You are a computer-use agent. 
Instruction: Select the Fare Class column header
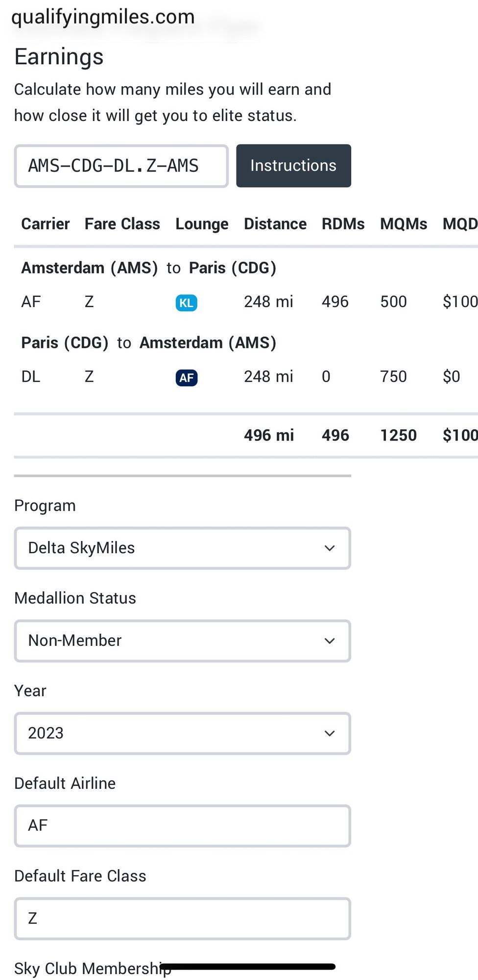coord(122,224)
